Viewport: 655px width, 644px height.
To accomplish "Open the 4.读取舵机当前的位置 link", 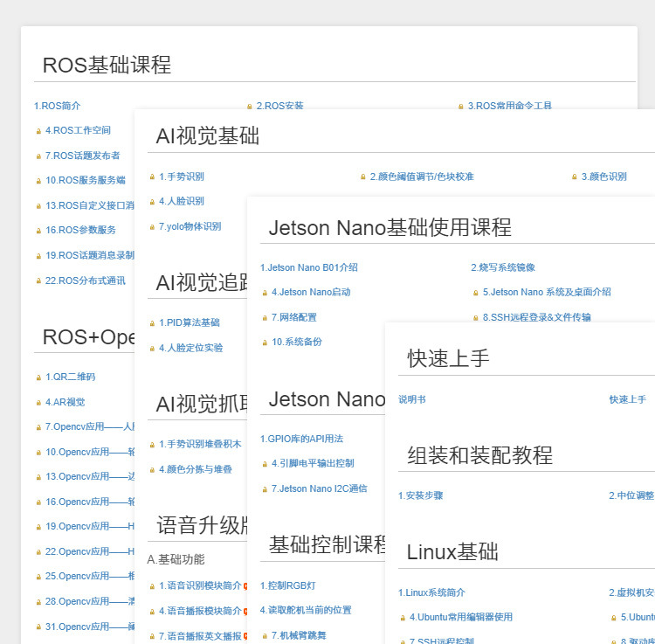I will 306,610.
